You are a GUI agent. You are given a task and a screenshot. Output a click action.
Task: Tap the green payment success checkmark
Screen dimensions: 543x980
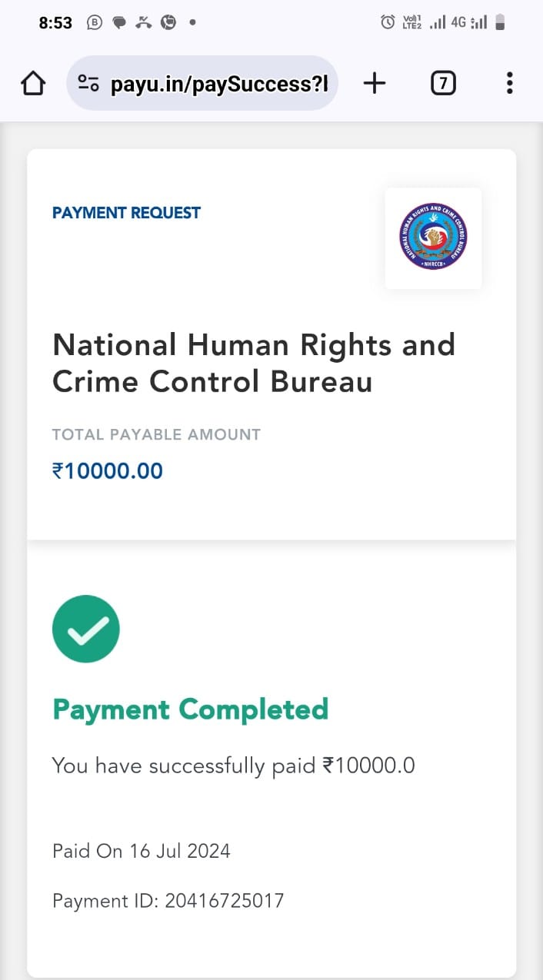85,629
